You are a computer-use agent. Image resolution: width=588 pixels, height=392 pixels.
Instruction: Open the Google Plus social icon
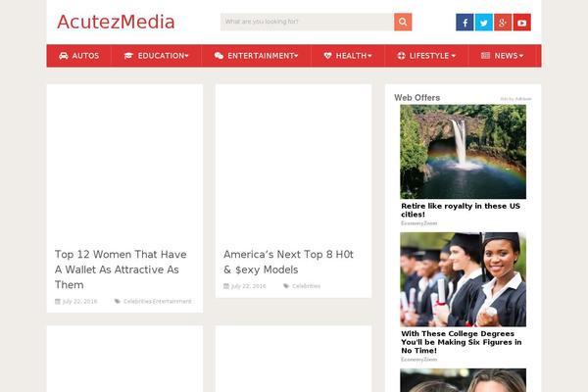[503, 23]
